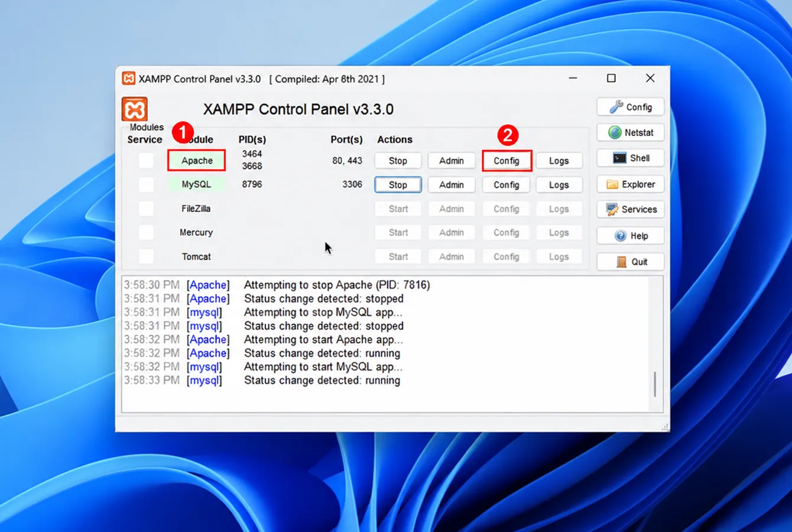Click Apache PID 3464
The height and width of the screenshot is (532, 792).
click(x=252, y=154)
